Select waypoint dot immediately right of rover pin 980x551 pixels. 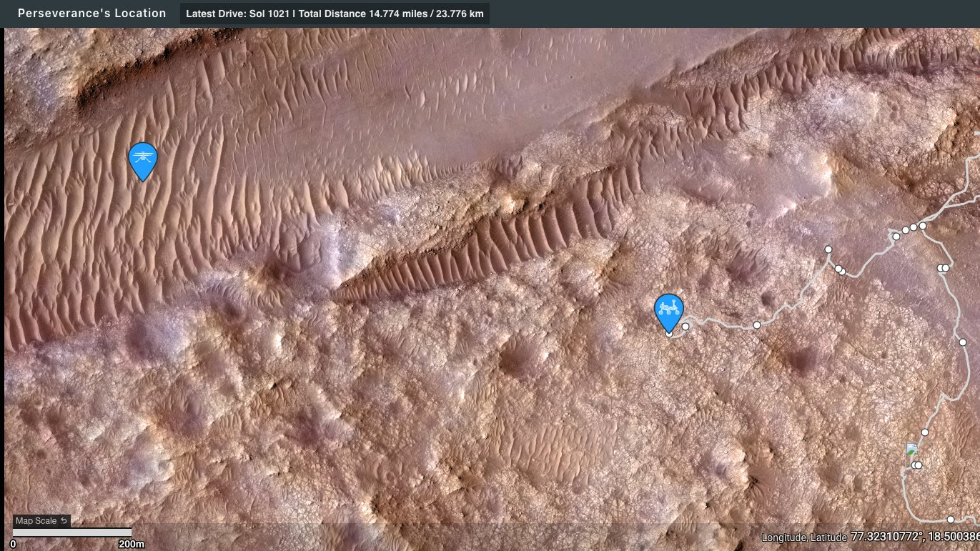[685, 327]
